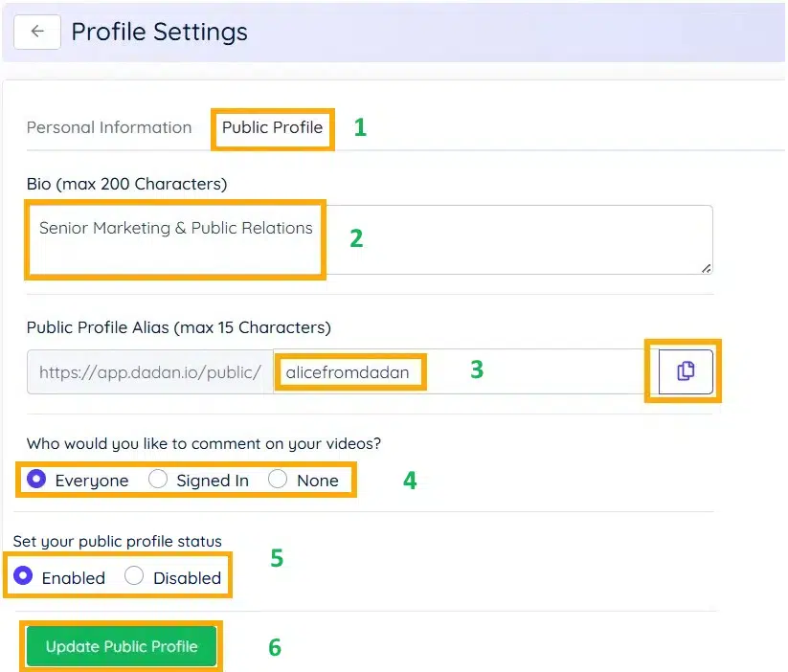
Task: Click the Set your public profile status label
Action: click(117, 541)
